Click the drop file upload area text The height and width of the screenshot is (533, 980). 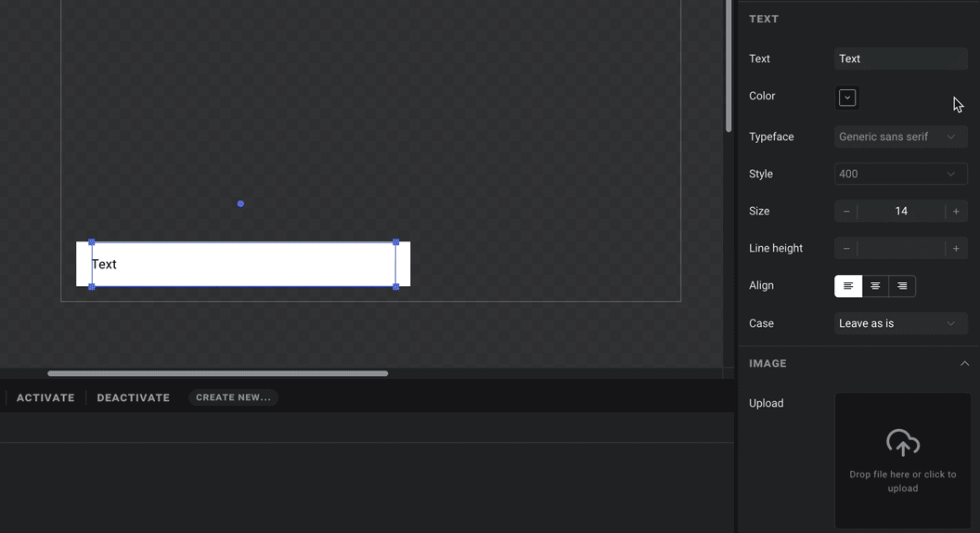[x=902, y=481]
